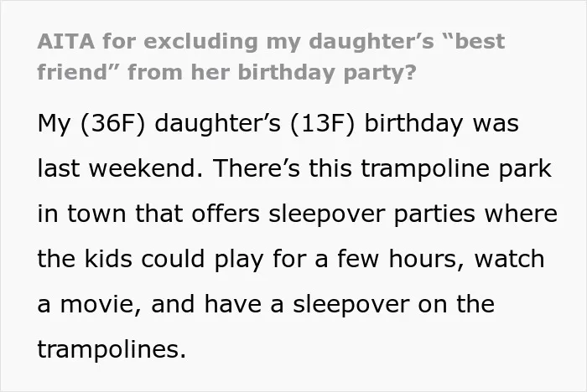587x392 pixels.
Task: Click the "(13F)" age tag in the paragraph
Action: (322, 123)
